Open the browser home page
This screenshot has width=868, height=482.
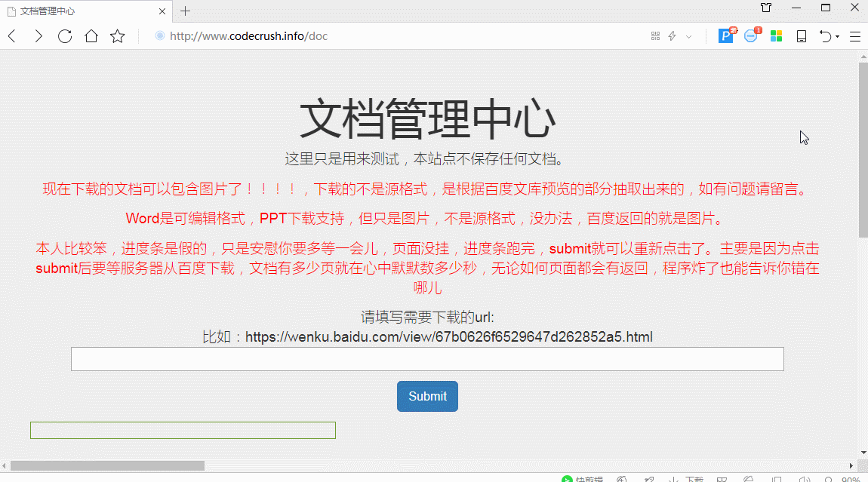[91, 36]
